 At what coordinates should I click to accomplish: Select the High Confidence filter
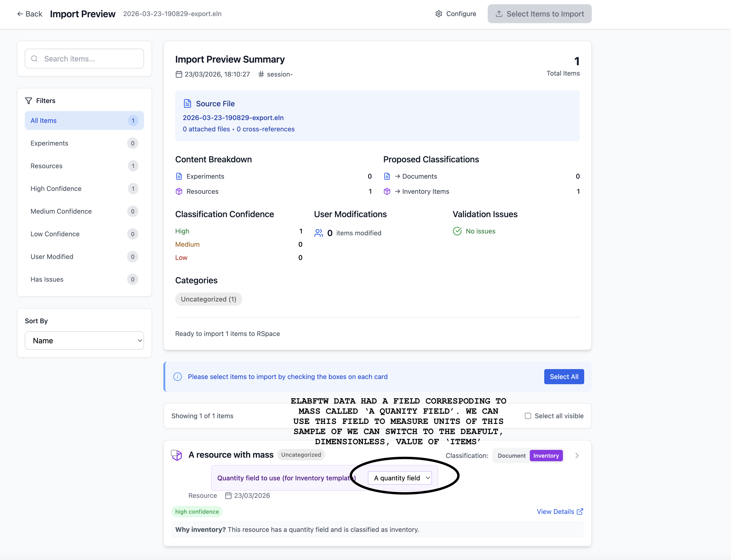coord(84,189)
